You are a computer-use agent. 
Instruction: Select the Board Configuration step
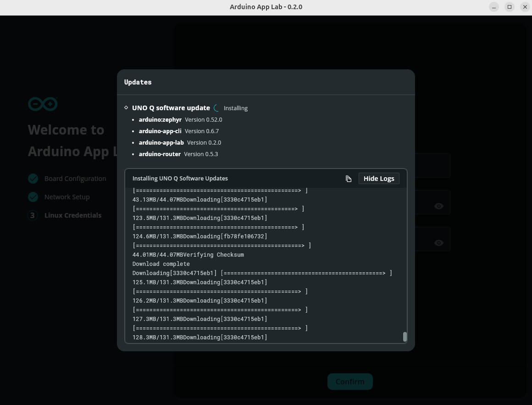pos(75,179)
